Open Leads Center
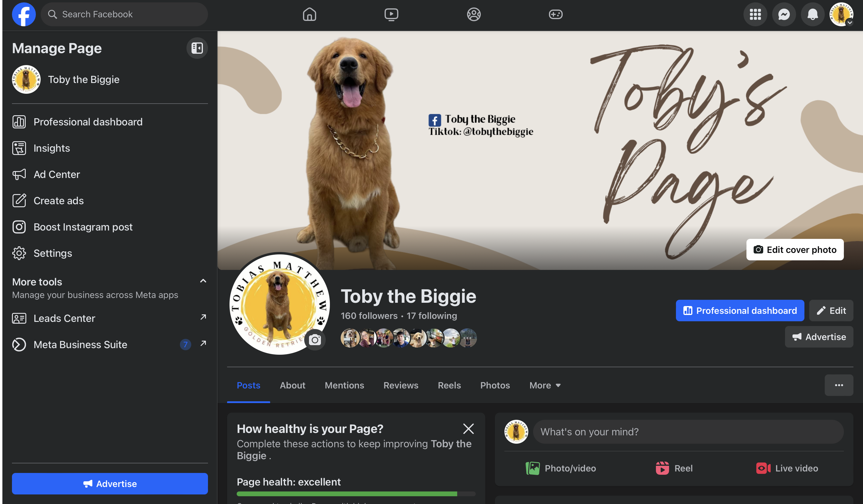The width and height of the screenshot is (863, 504). 110,318
